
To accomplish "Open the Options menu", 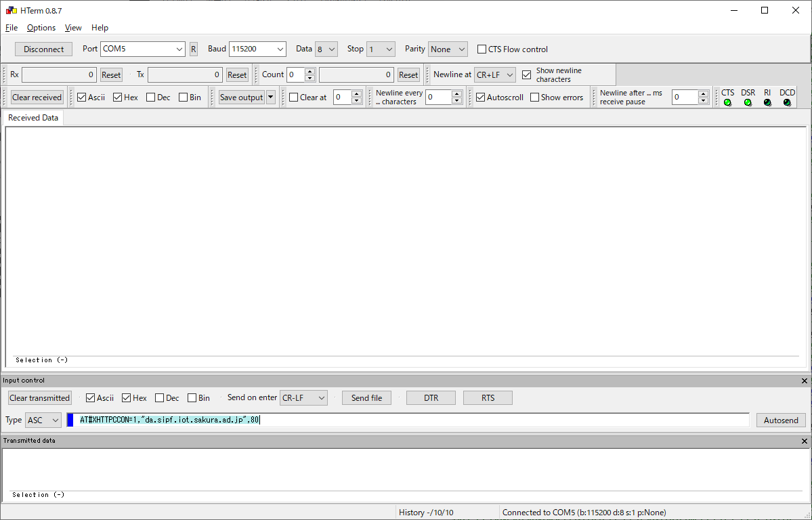I will tap(41, 28).
